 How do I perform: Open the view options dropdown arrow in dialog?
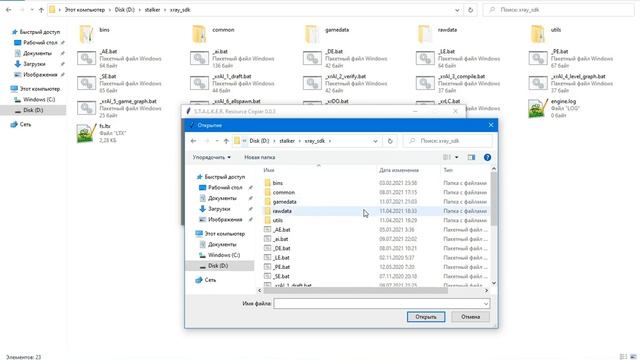click(456, 157)
